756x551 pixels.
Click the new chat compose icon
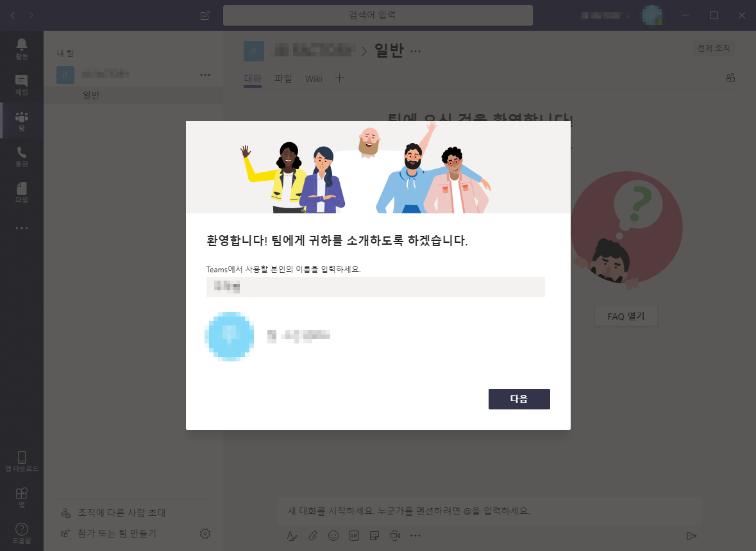pyautogui.click(x=205, y=15)
